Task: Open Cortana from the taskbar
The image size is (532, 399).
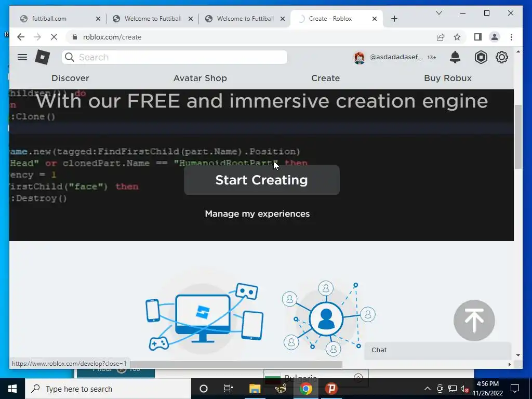Action: (x=204, y=389)
